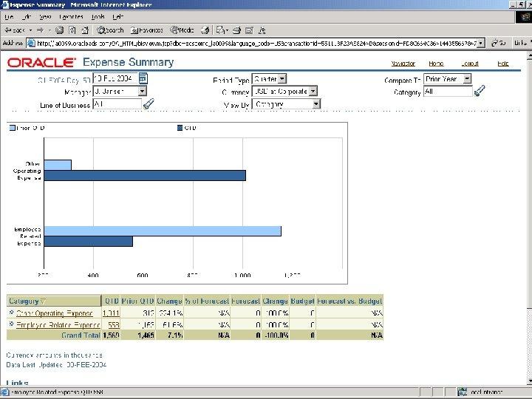532x399 pixels.
Task: Click the QTD legend swatch
Action: pos(180,128)
